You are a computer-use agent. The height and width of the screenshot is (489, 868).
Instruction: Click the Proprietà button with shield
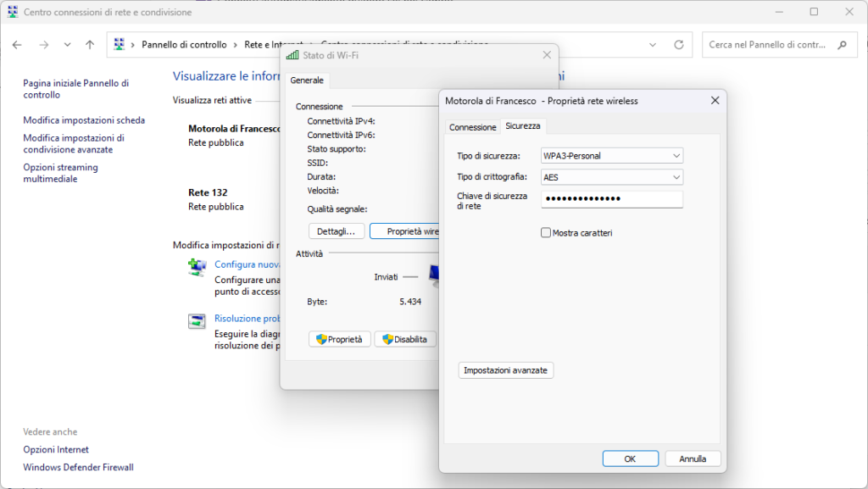coord(339,339)
